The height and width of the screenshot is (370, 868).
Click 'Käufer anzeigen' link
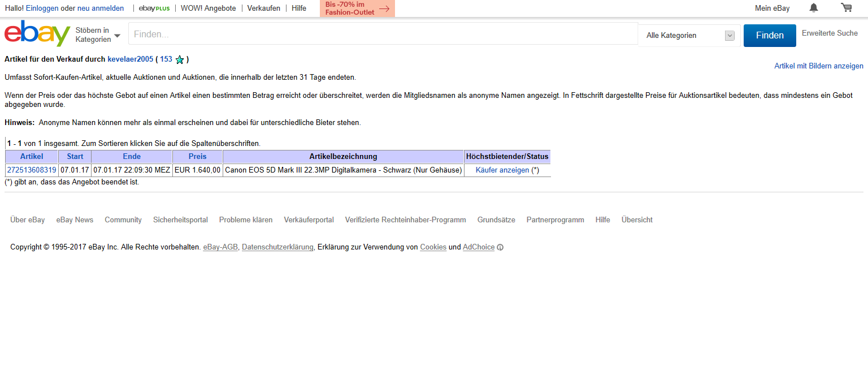tap(502, 170)
